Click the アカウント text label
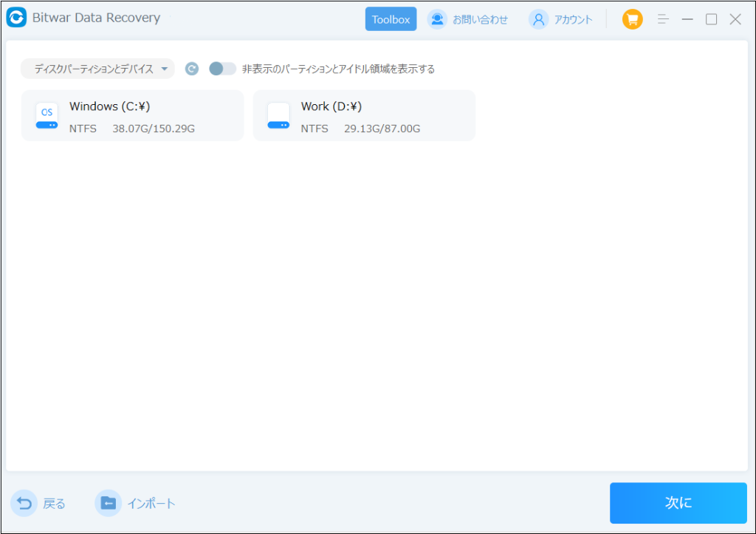The width and height of the screenshot is (756, 534). (573, 20)
